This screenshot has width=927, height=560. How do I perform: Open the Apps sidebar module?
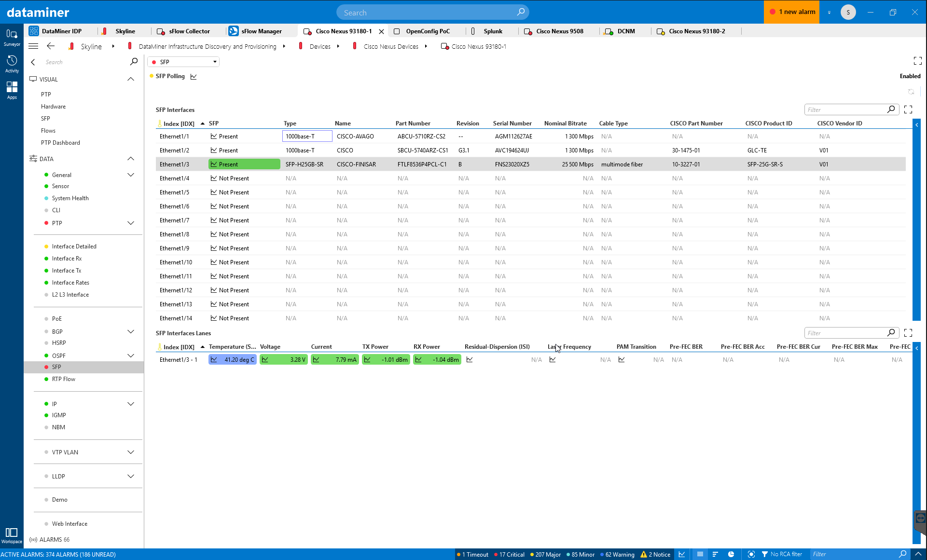pyautogui.click(x=12, y=90)
